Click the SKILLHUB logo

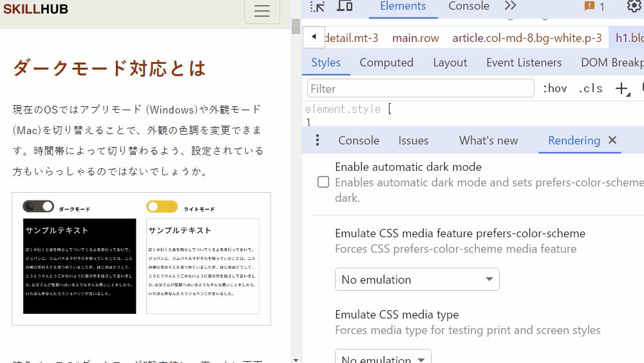[35, 8]
